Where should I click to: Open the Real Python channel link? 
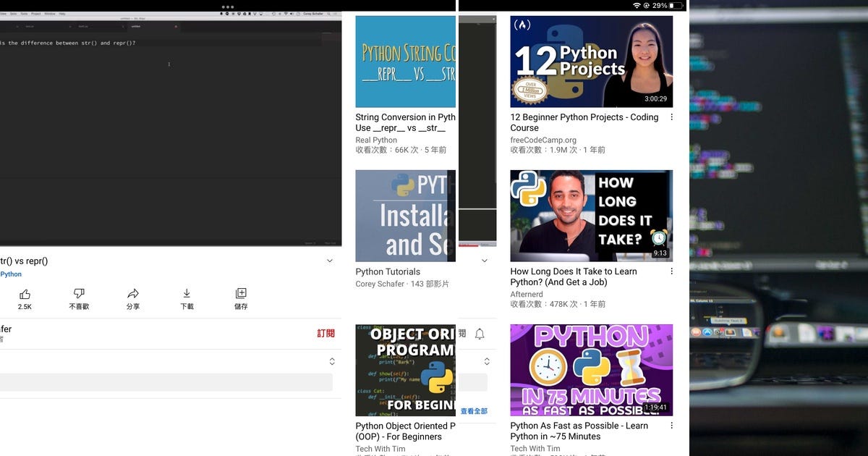[377, 140]
